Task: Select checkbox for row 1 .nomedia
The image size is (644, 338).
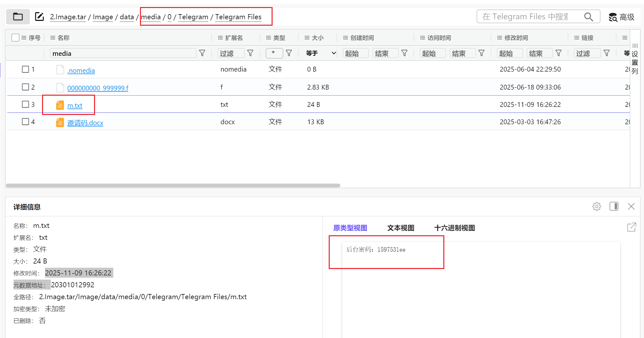Action: [x=25, y=69]
